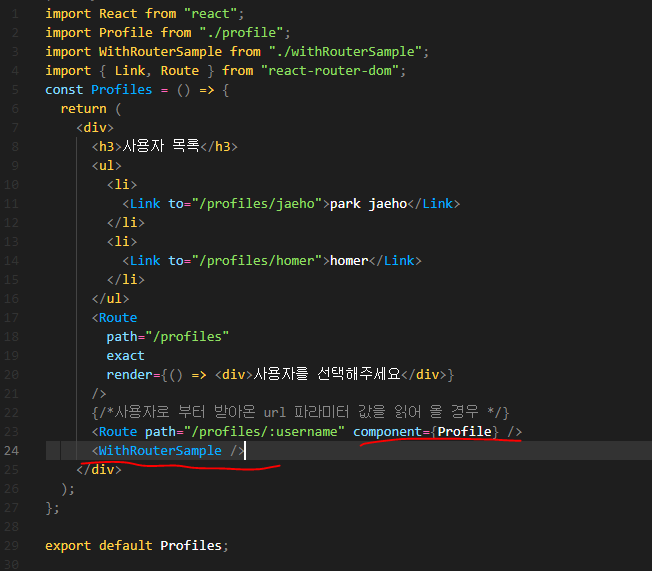Click the WithRouterSample import name on line 3

coord(160,52)
